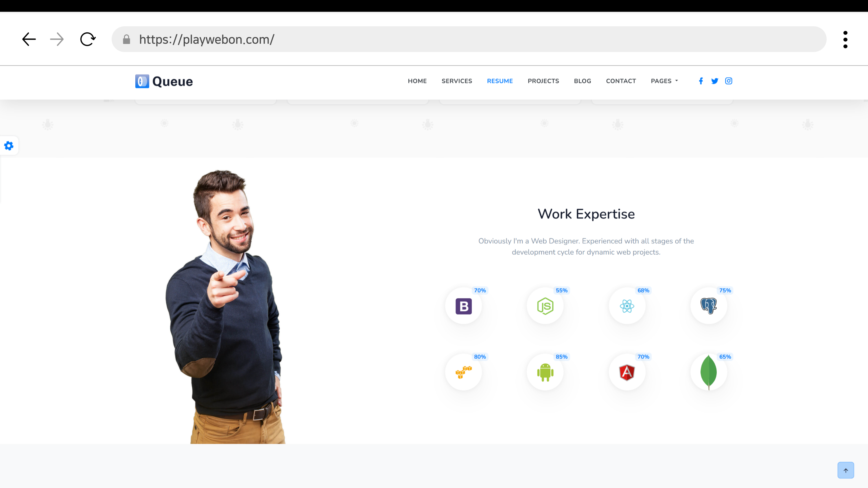Open the Twitter social link
The width and height of the screenshot is (868, 488).
715,81
